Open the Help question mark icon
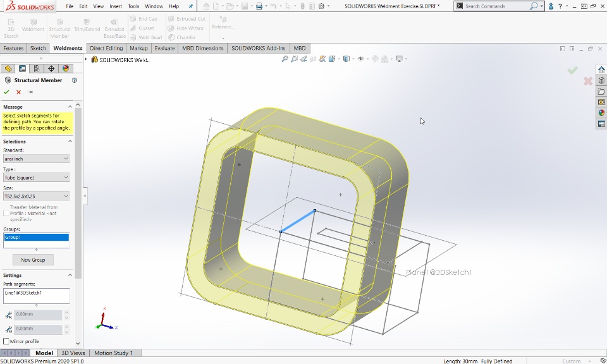607x364 pixels. click(560, 6)
